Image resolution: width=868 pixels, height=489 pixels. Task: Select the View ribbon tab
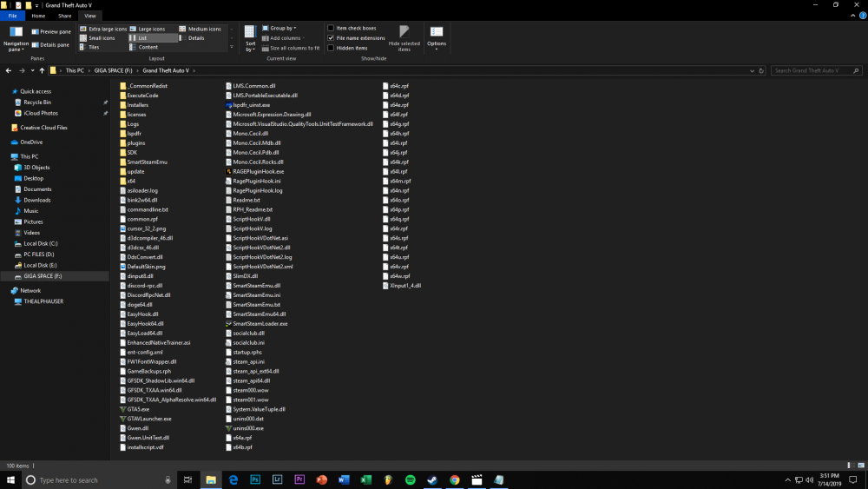(x=89, y=16)
